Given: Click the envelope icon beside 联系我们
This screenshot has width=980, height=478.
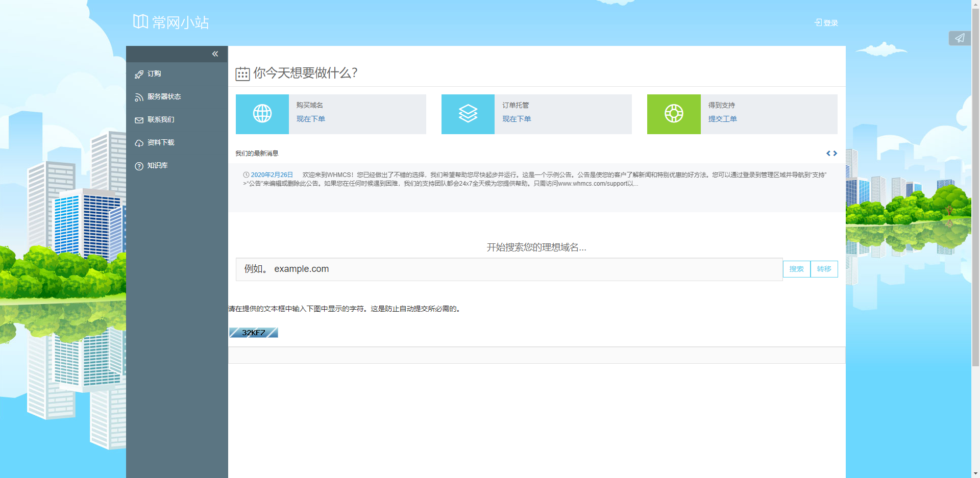Looking at the screenshot, I should point(138,120).
